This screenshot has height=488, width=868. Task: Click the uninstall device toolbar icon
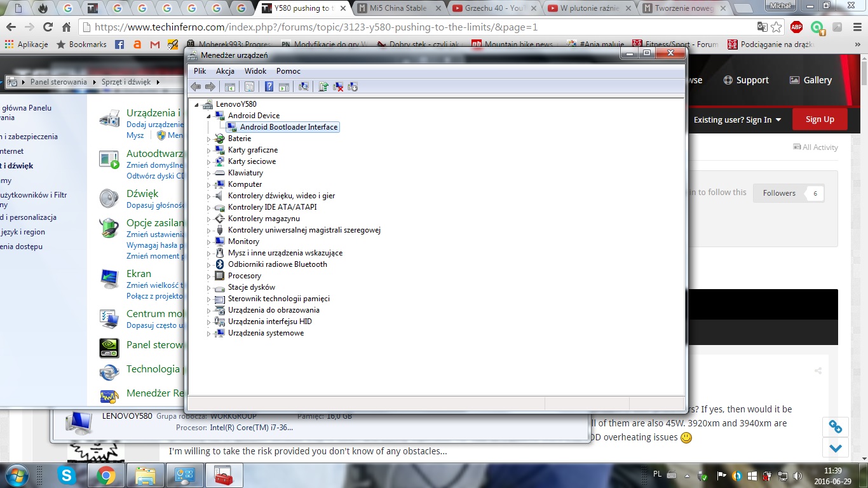pos(338,87)
